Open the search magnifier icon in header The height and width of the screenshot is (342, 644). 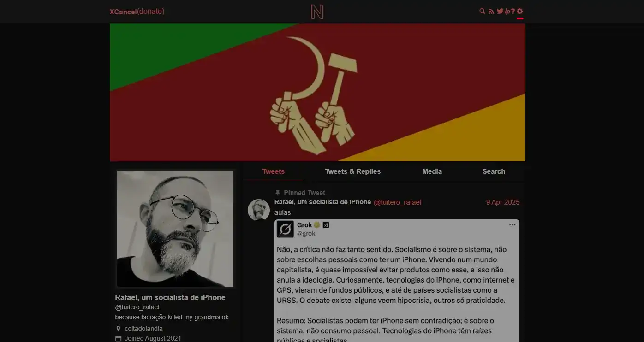[483, 11]
